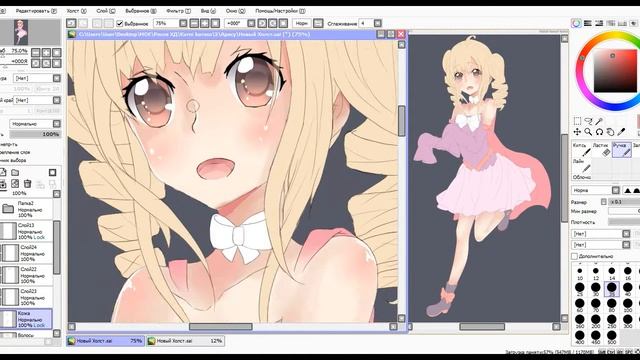Choose brush size 10 preset

(x=580, y=273)
